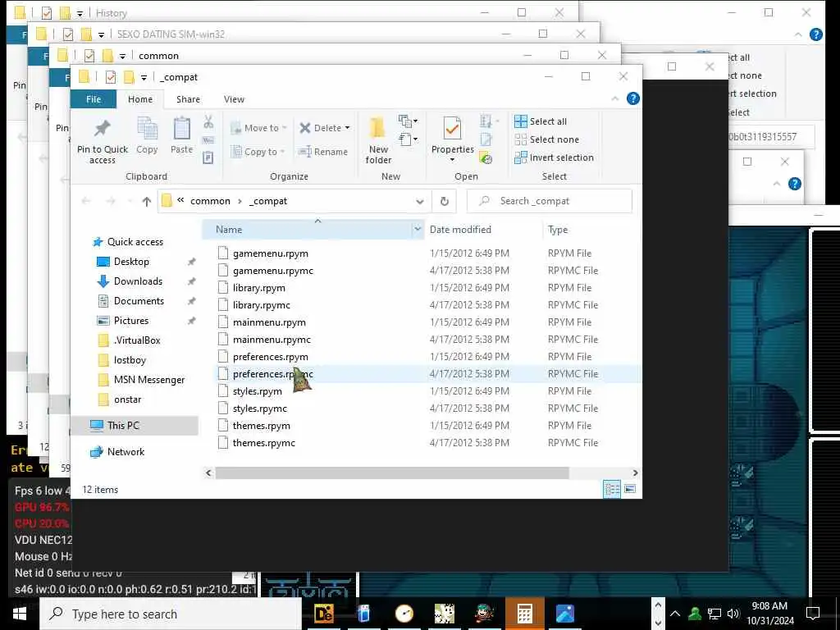
Task: Click the Refresh button beside address bar
Action: coord(444,201)
